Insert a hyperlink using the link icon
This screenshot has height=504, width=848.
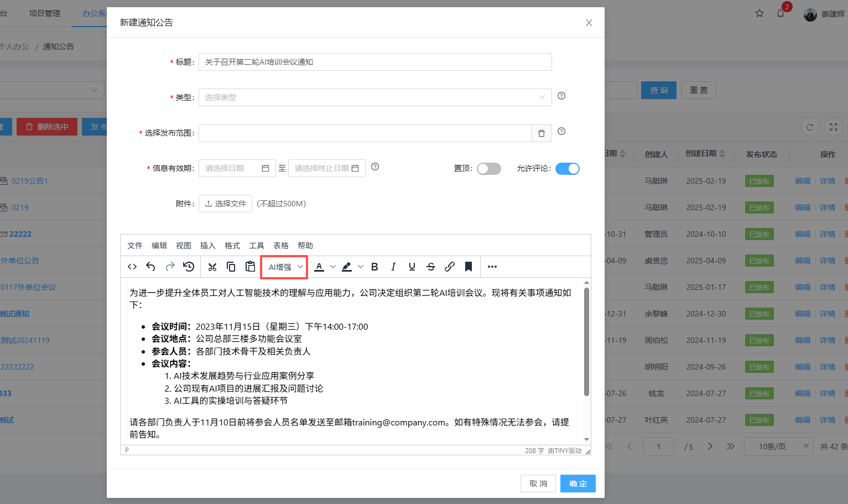[449, 267]
